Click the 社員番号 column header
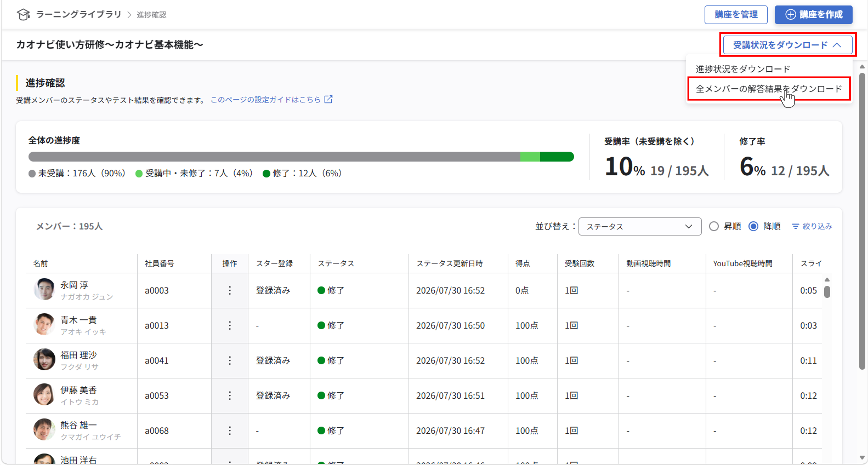Image resolution: width=868 pixels, height=465 pixels. [159, 263]
